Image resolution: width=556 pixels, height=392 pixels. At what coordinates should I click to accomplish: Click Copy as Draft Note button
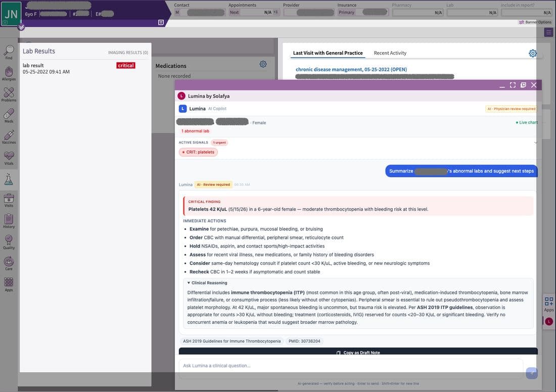click(x=358, y=351)
